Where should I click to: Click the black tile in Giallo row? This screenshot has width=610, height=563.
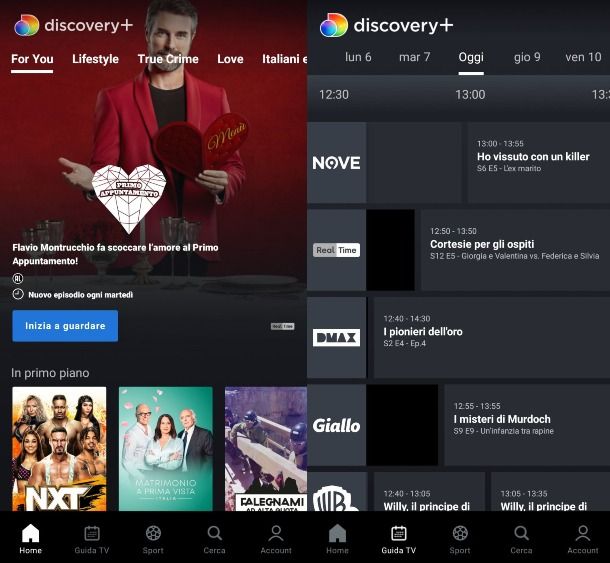(x=402, y=425)
